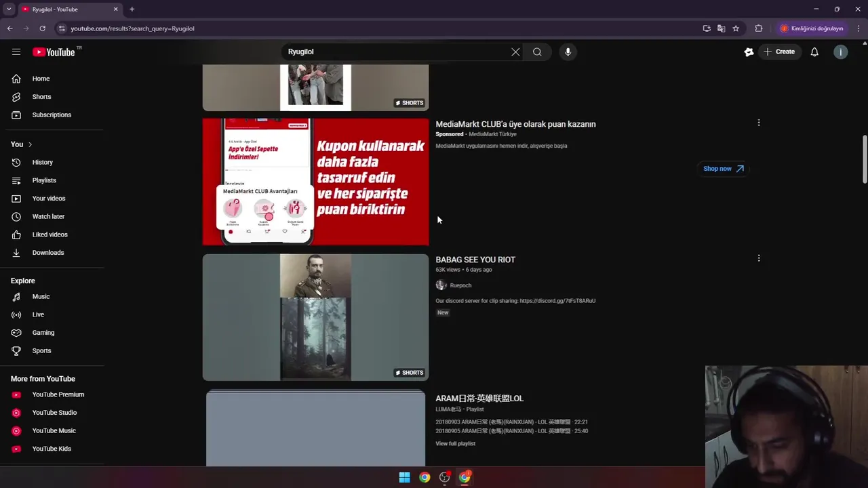Click the Shop now button
Image resolution: width=868 pixels, height=488 pixels.
724,169
